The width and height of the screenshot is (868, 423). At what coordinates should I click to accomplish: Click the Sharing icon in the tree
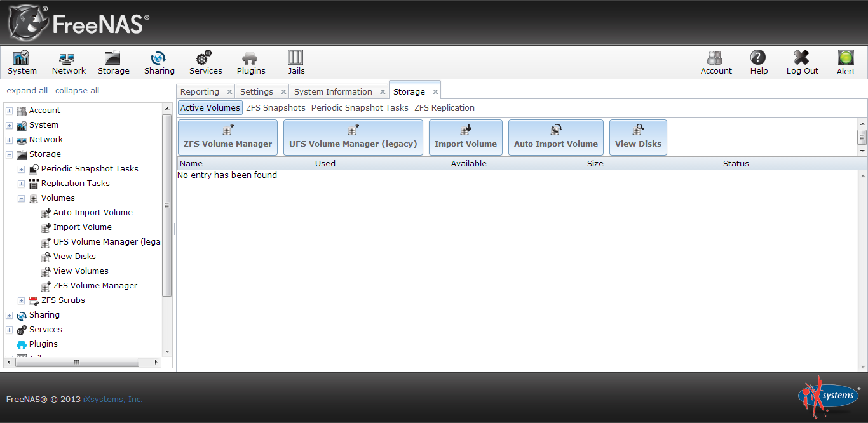tap(22, 316)
